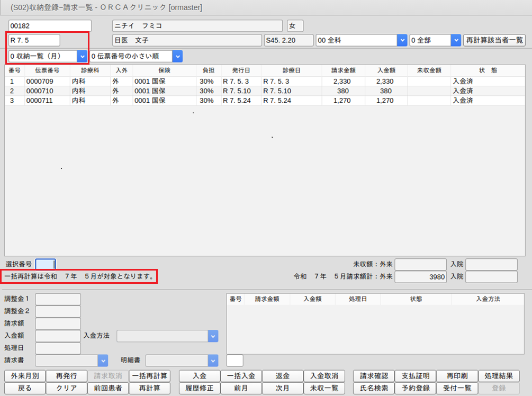This screenshot has height=396, width=532.
Task: Open the 明細書 dropdown
Action: [213, 361]
